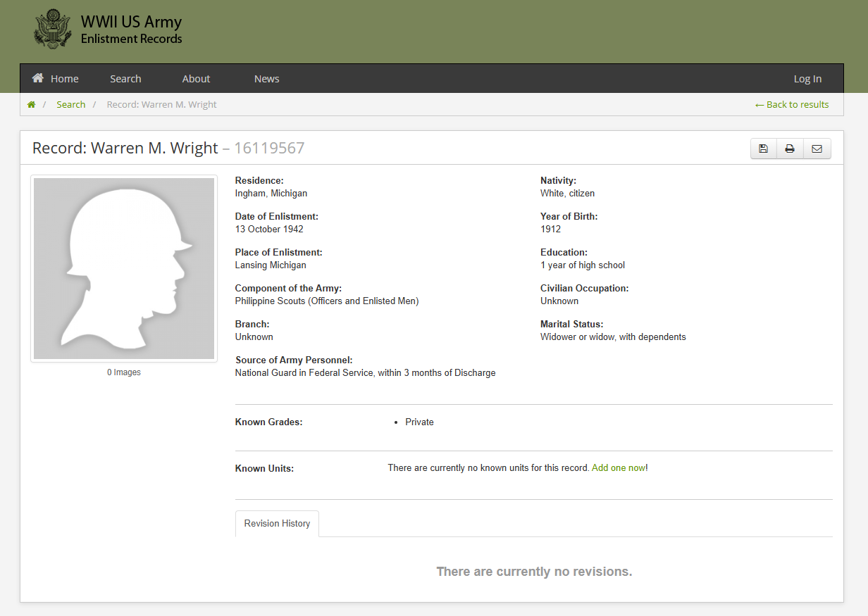Click the soldier silhouette placeholder image
Screen dimensions: 868x616
[124, 268]
